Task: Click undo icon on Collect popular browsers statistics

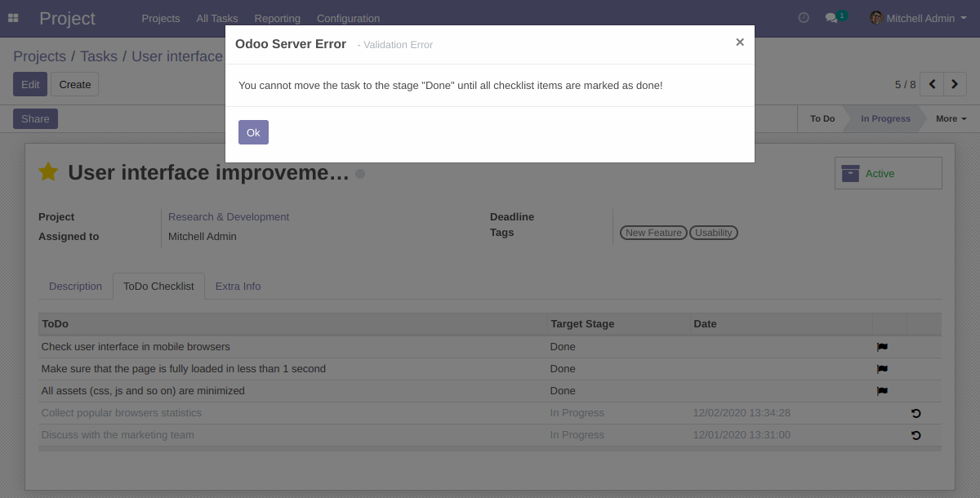Action: 915,413
